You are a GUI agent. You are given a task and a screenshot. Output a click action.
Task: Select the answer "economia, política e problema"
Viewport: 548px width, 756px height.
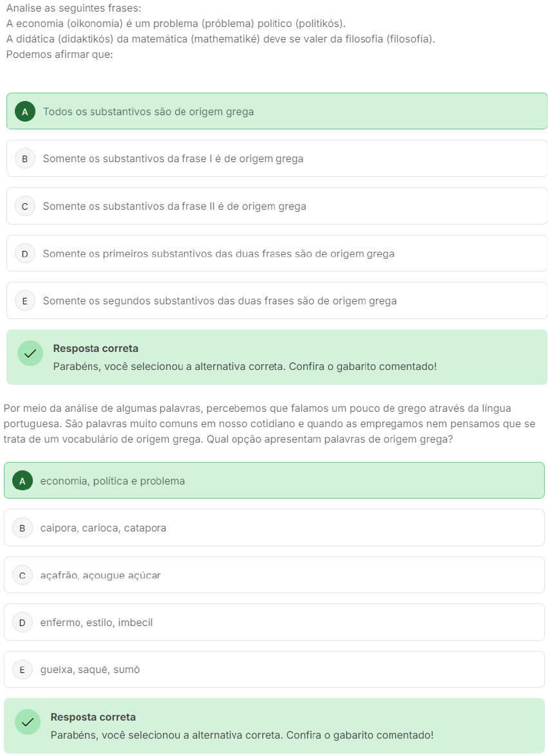112,481
